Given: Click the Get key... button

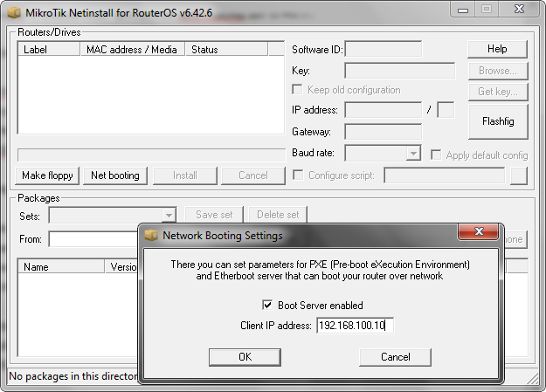Looking at the screenshot, I should pos(498,92).
